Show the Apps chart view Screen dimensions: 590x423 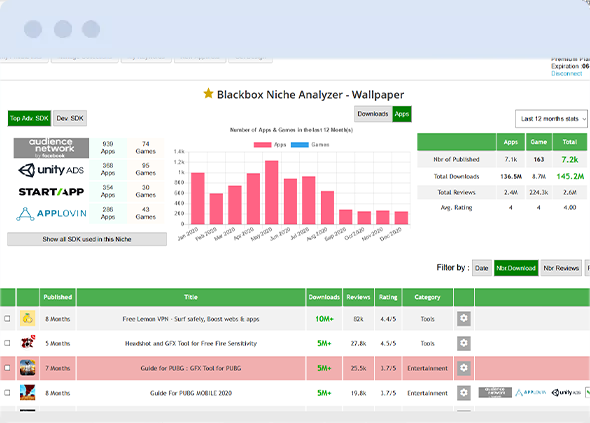point(402,114)
